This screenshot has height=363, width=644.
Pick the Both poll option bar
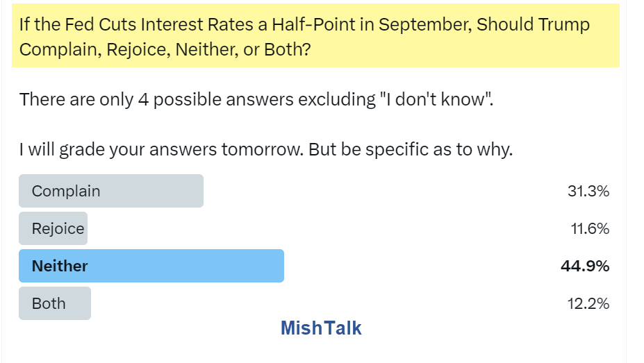[x=55, y=303]
